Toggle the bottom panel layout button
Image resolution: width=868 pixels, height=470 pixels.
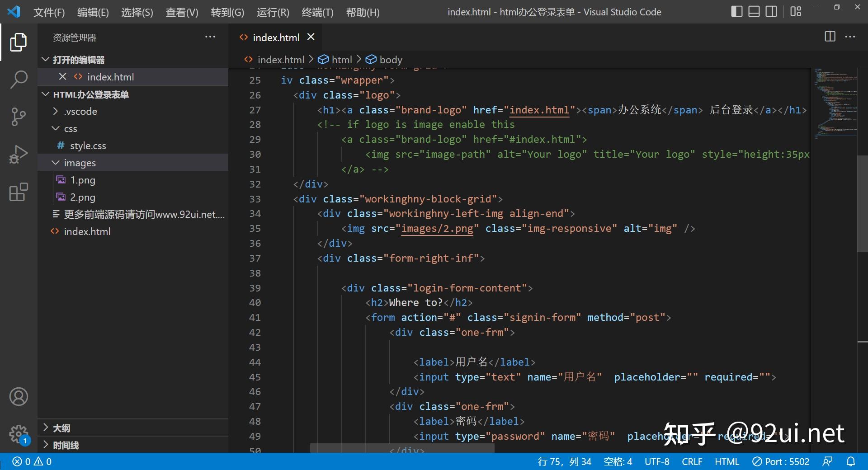coord(754,12)
